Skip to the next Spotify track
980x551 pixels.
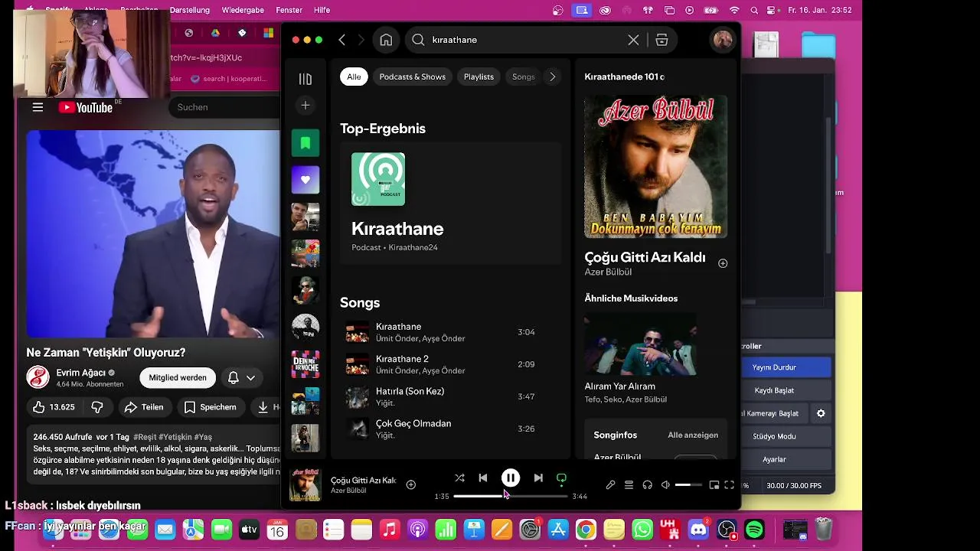pyautogui.click(x=538, y=478)
